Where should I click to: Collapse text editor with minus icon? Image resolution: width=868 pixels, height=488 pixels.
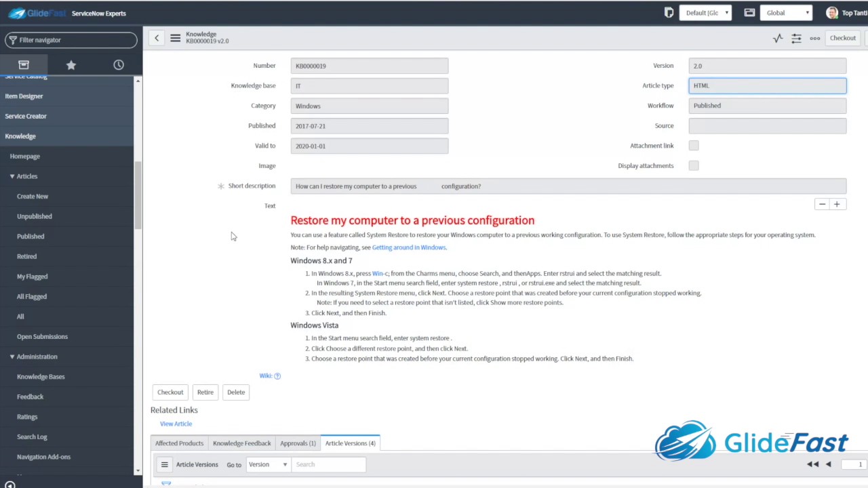pos(822,204)
